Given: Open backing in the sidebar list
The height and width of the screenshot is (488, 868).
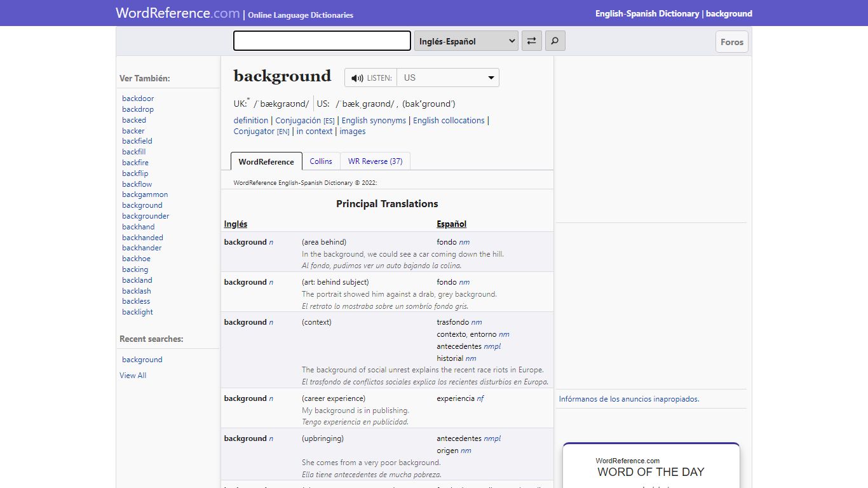Looking at the screenshot, I should [x=135, y=269].
